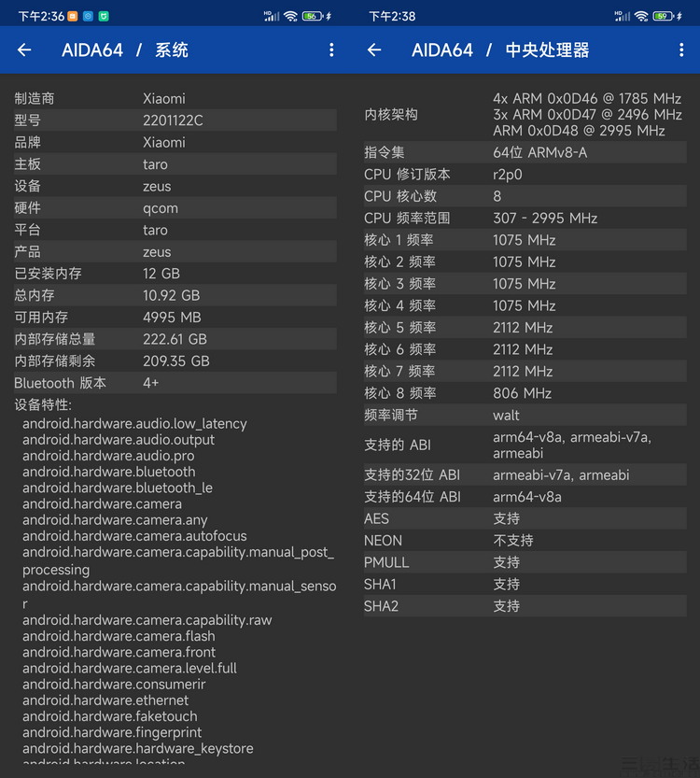Tap Wi-Fi icon in right status bar
This screenshot has height=778, width=700.
coord(641,17)
